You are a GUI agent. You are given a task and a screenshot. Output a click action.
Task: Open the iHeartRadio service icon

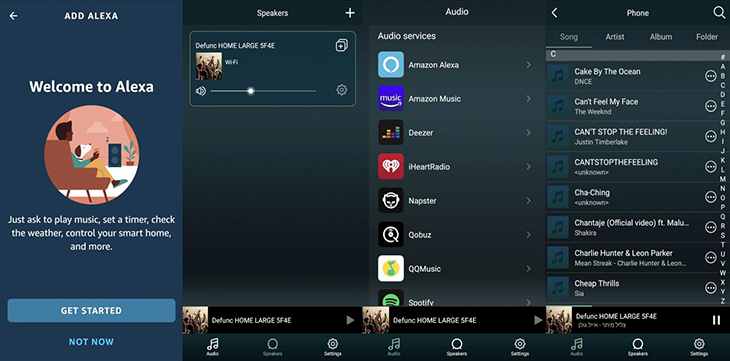391,167
